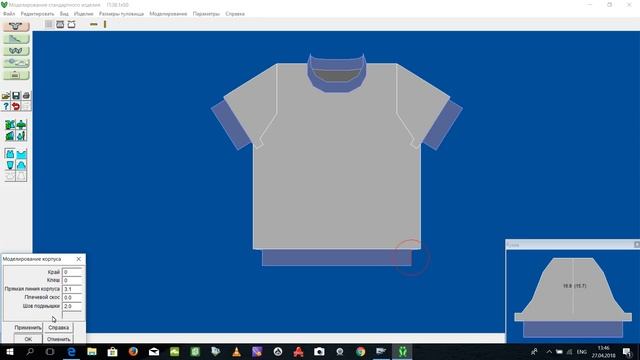Open the Изделие menu
The width and height of the screenshot is (640, 360).
(x=84, y=14)
